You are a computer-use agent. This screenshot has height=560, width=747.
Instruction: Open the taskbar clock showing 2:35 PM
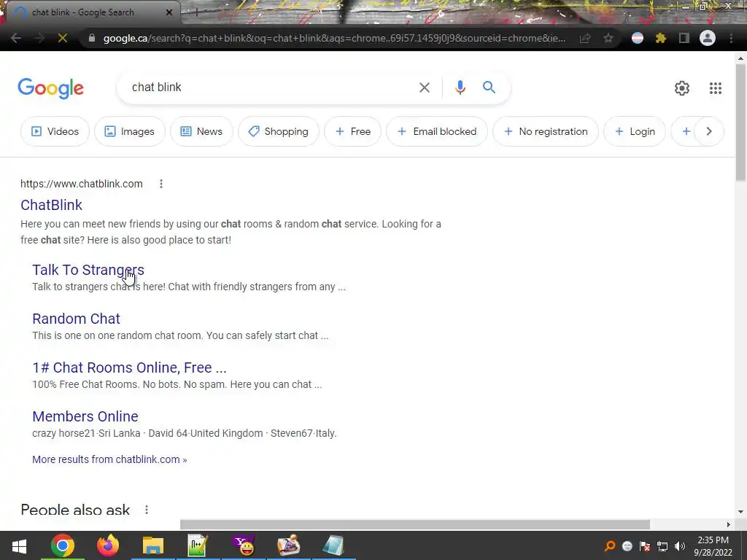pos(713,546)
